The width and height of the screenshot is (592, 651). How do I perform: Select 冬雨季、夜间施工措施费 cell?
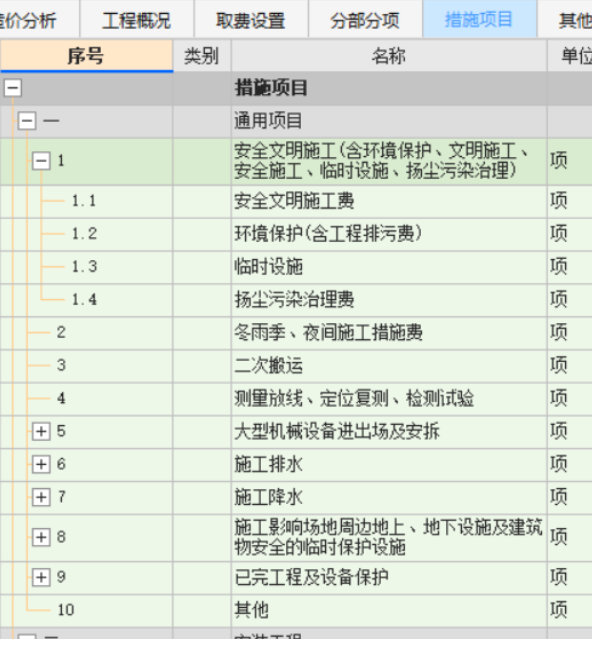click(389, 333)
